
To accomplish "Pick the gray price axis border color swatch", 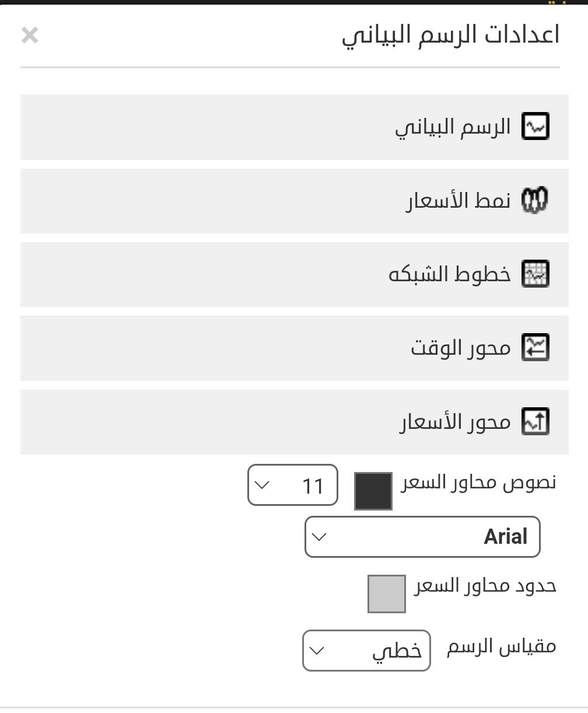I will pyautogui.click(x=387, y=594).
